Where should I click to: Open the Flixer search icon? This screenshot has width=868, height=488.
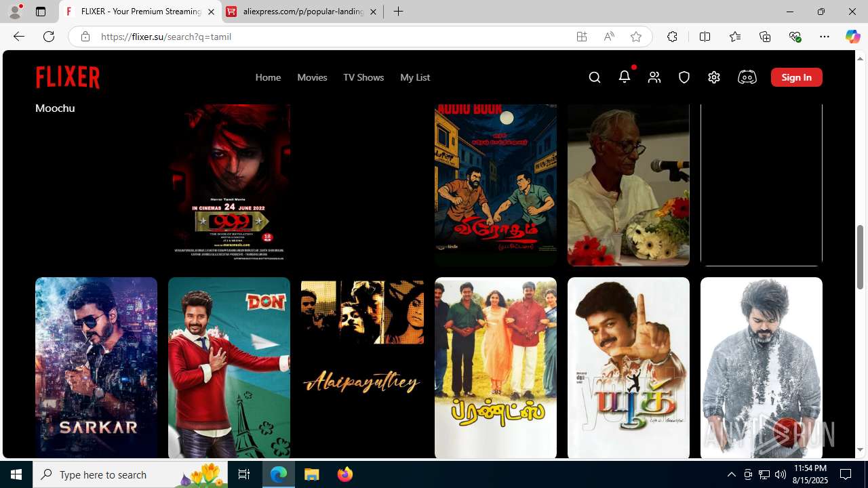595,77
